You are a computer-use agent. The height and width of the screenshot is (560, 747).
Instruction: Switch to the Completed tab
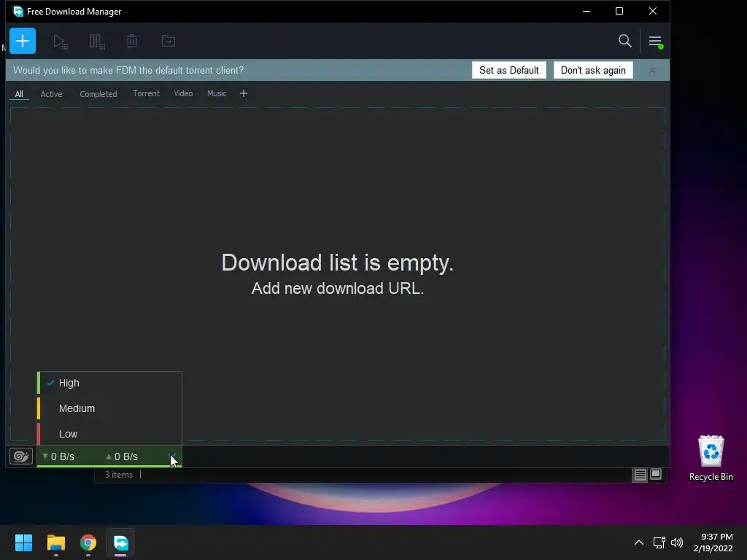pyautogui.click(x=98, y=94)
